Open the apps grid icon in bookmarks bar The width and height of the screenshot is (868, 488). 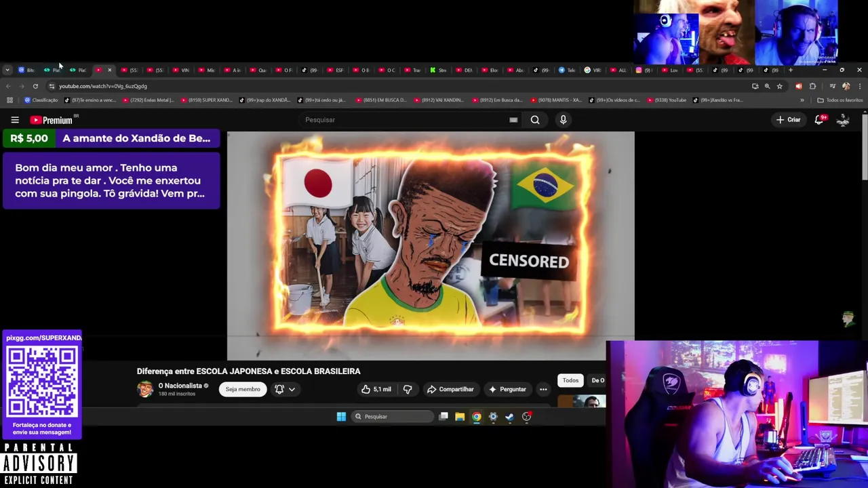coord(9,100)
